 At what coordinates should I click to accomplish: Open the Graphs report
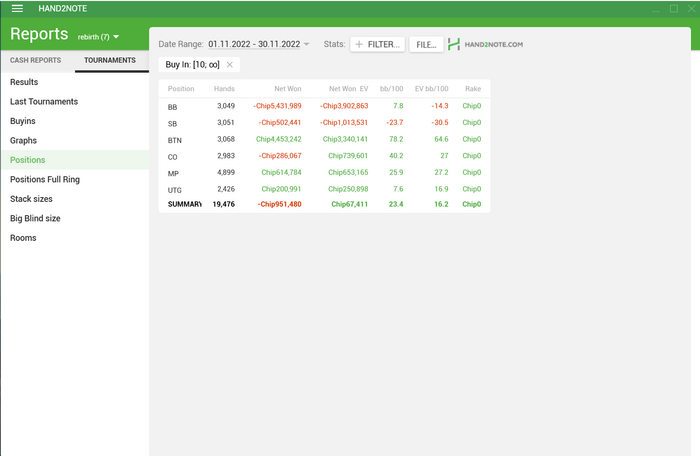click(x=23, y=141)
